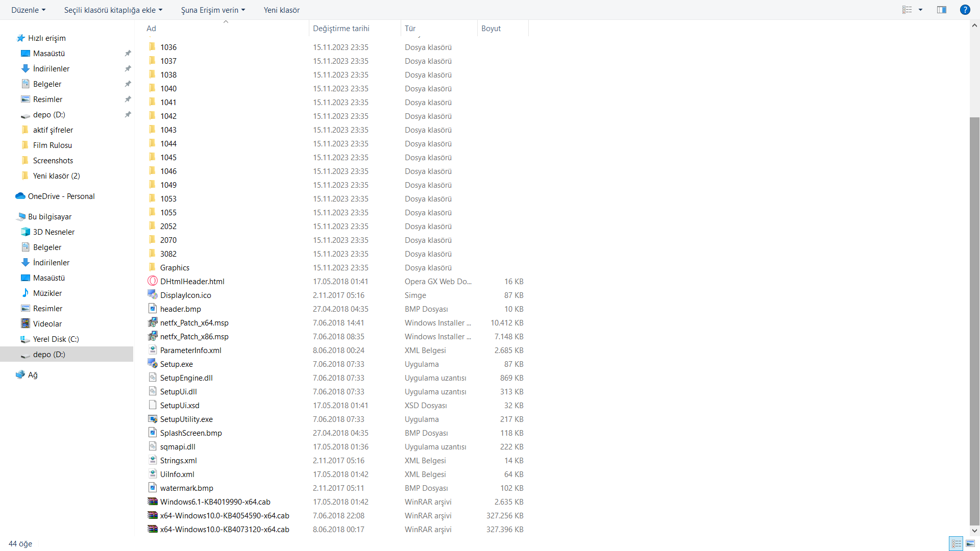Switch to the details view icon in the status bar
Viewport: 980px width, 551px height.
(x=957, y=544)
